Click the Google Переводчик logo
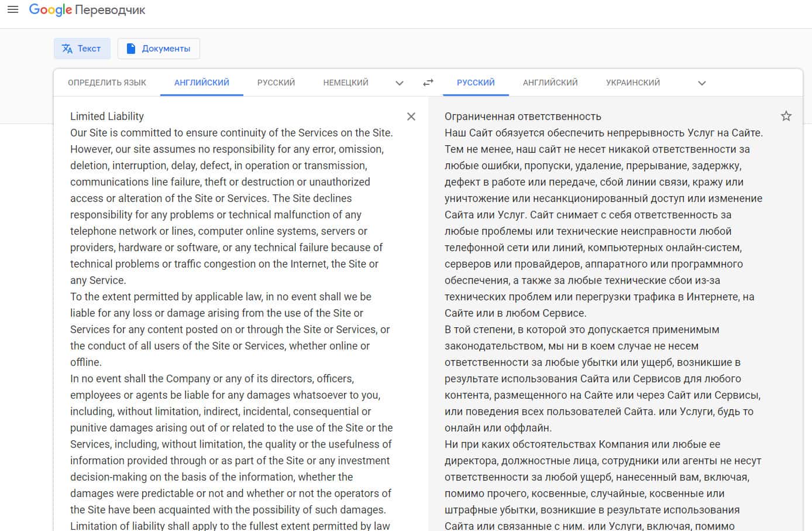812x531 pixels. point(87,10)
